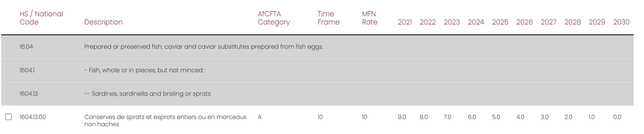This screenshot has width=644, height=134.
Task: Select the 1604.13 sardines and sprats row
Action: pyautogui.click(x=147, y=94)
